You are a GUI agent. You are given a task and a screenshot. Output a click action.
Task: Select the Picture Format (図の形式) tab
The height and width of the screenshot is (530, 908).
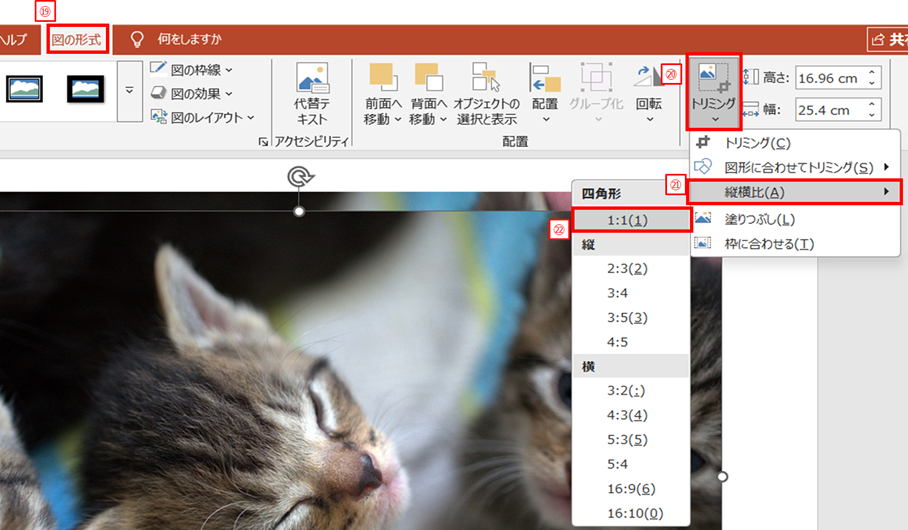point(77,40)
